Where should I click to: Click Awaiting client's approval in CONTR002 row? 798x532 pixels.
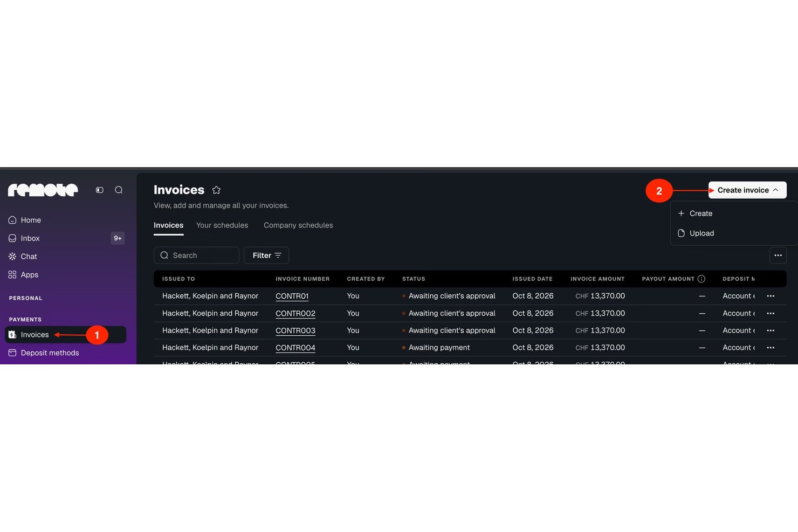(x=452, y=313)
